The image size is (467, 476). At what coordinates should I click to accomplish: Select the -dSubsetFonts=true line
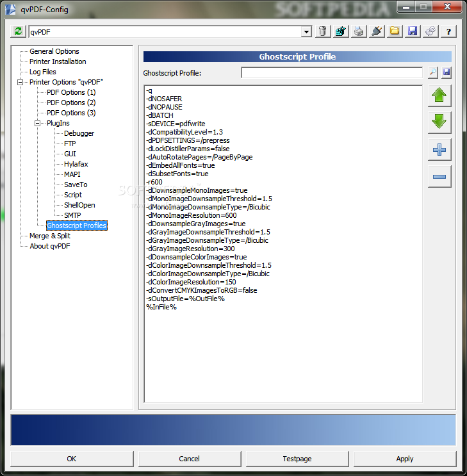coord(177,174)
